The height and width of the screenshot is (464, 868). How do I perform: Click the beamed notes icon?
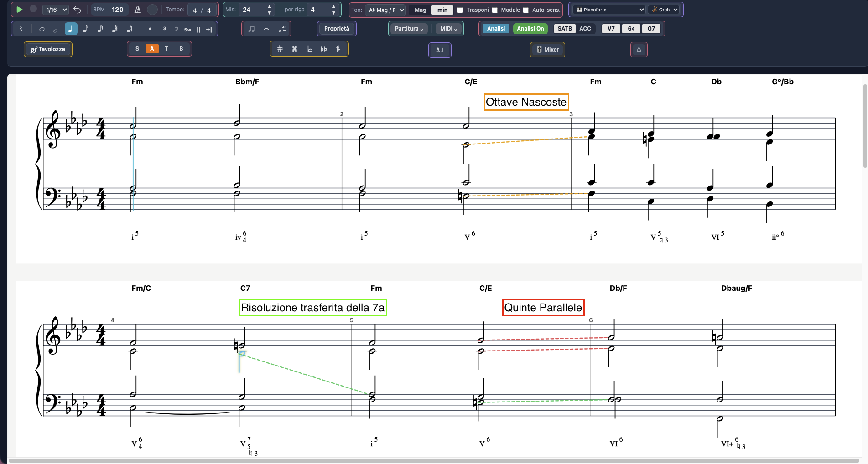pos(251,29)
